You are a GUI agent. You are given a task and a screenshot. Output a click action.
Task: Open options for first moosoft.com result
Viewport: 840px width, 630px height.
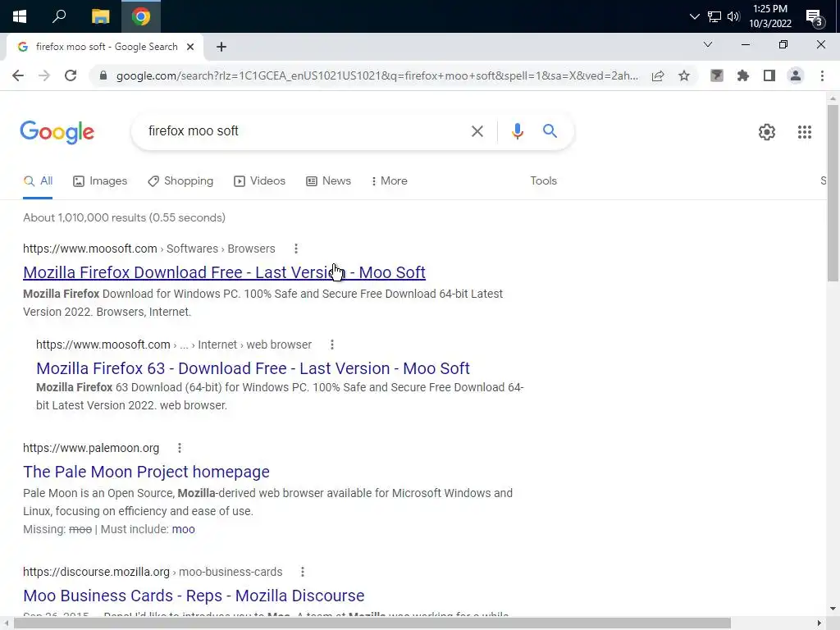(x=296, y=249)
